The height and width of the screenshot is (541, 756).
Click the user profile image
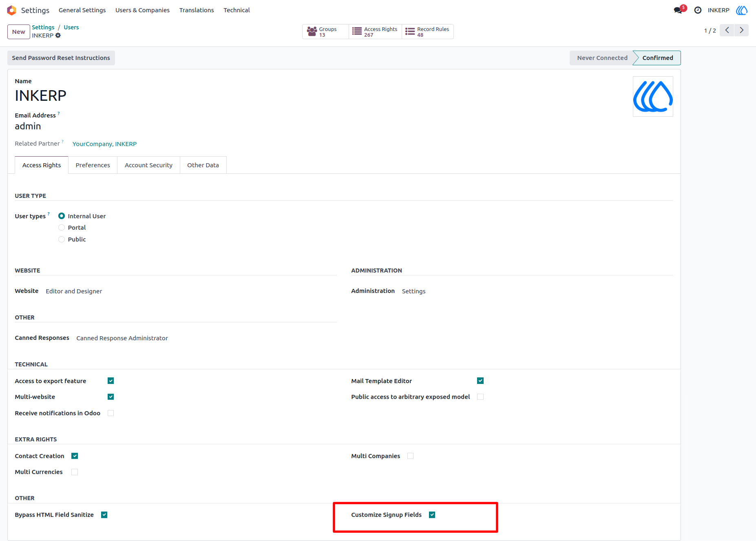tap(653, 96)
